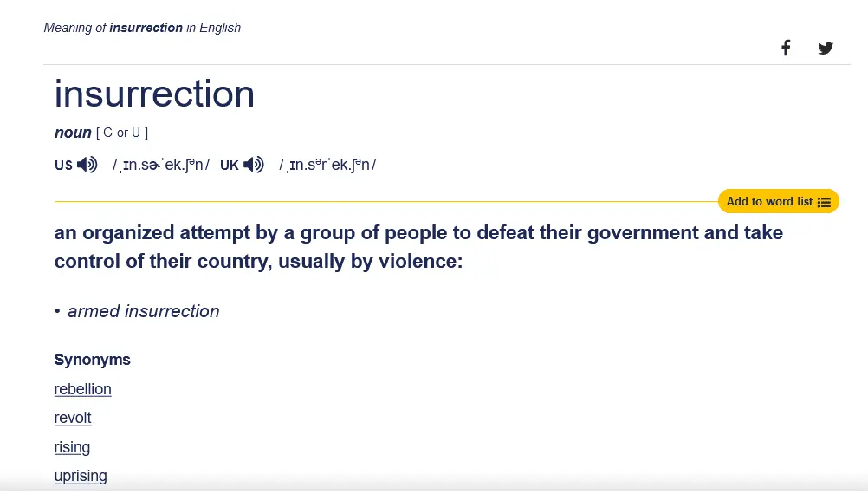
Task: Click the US phonetic transcription text
Action: click(161, 165)
